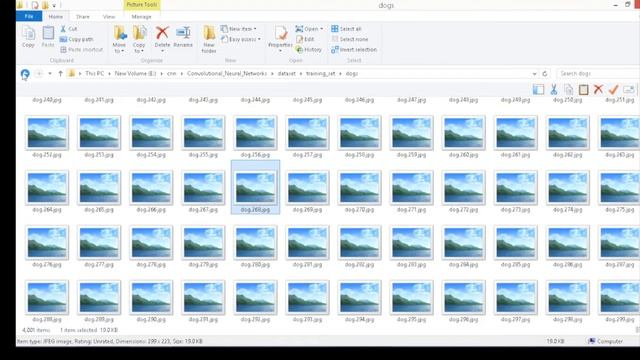Delete the selection with the red X ribbon icon

click(162, 33)
